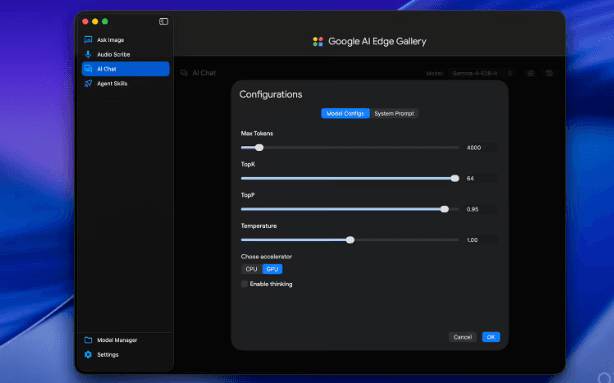Choose CPU as accelerator
Image resolution: width=614 pixels, height=383 pixels.
[251, 269]
